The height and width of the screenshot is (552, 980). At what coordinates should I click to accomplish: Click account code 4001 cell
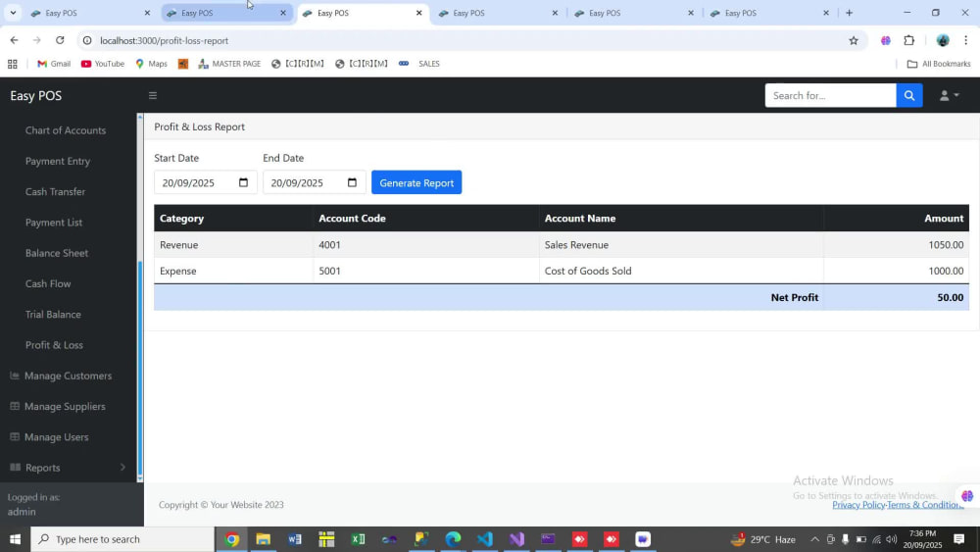(x=425, y=245)
